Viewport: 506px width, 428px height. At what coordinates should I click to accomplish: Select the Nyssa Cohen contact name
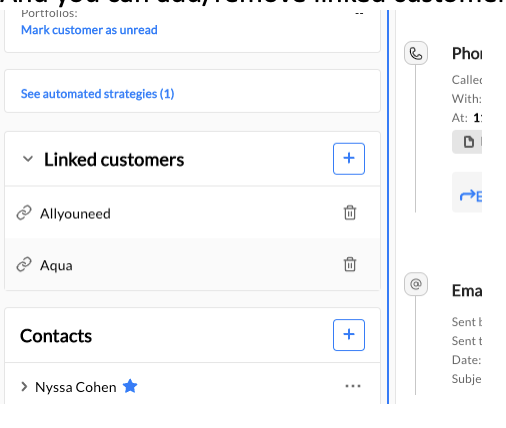[x=76, y=387]
